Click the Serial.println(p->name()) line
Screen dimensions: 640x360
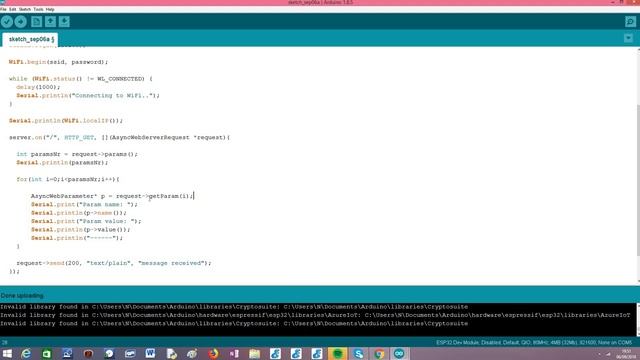point(79,213)
